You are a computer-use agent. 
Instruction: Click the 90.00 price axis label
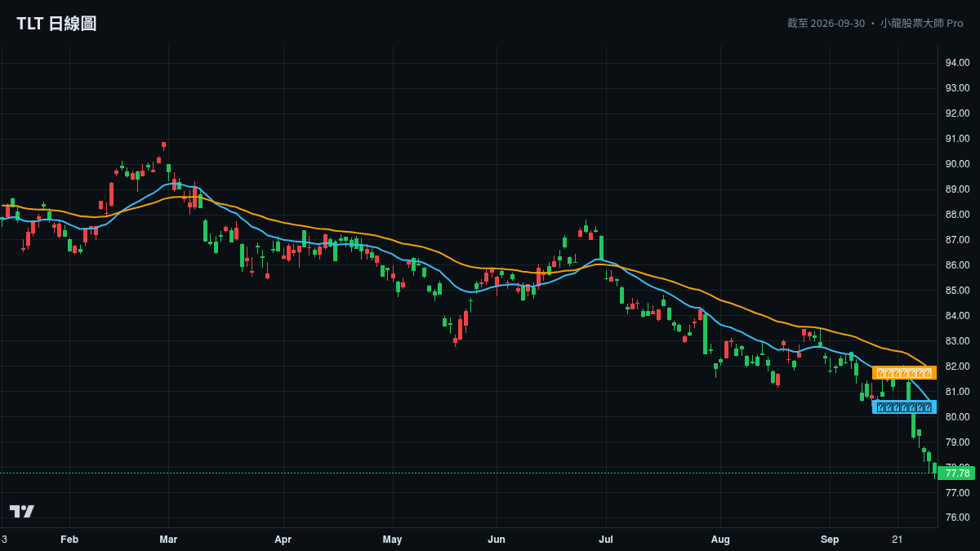pyautogui.click(x=957, y=164)
